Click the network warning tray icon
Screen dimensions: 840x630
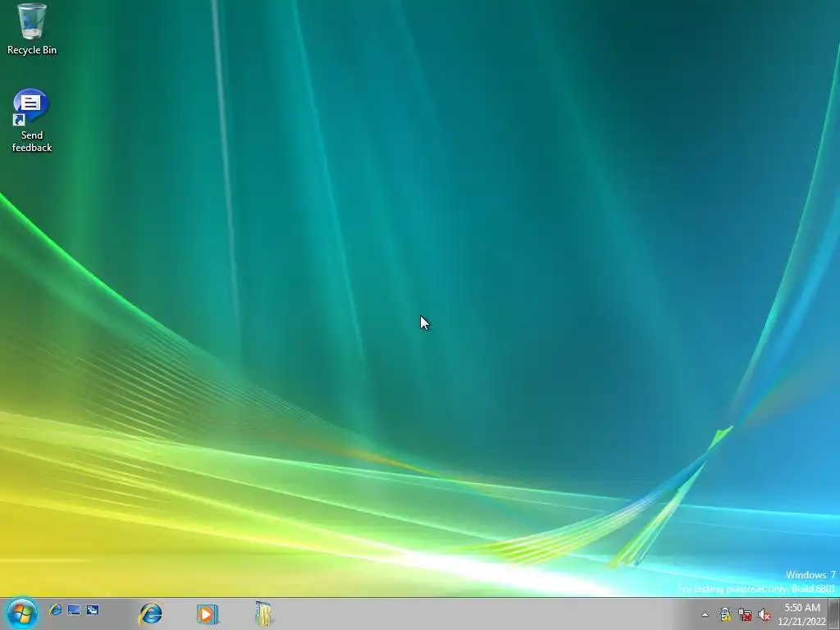click(x=725, y=614)
